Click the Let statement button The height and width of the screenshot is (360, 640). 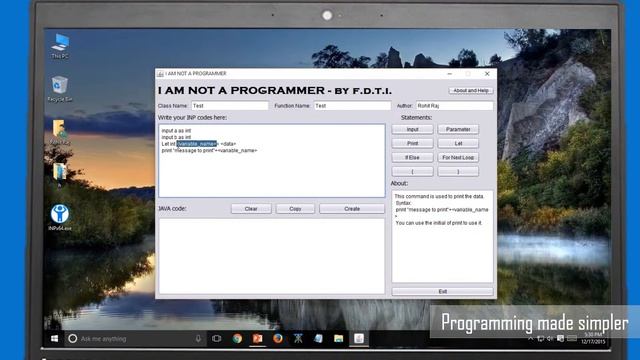tap(458, 143)
